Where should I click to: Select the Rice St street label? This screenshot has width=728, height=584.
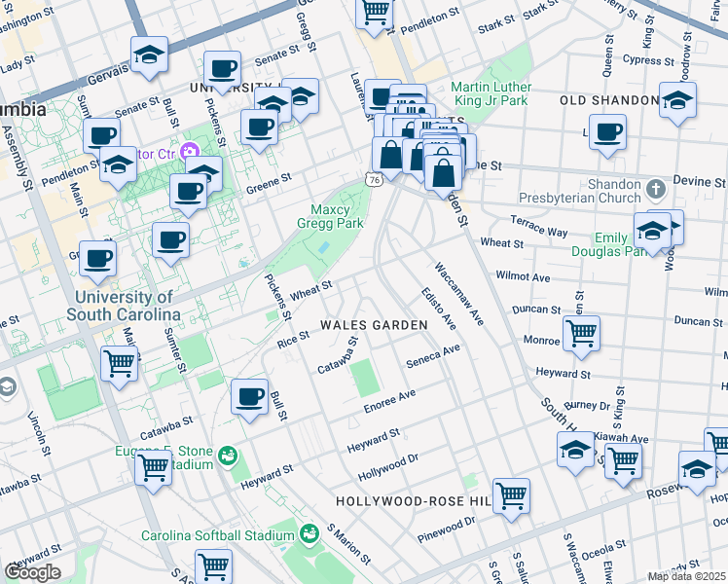293,340
